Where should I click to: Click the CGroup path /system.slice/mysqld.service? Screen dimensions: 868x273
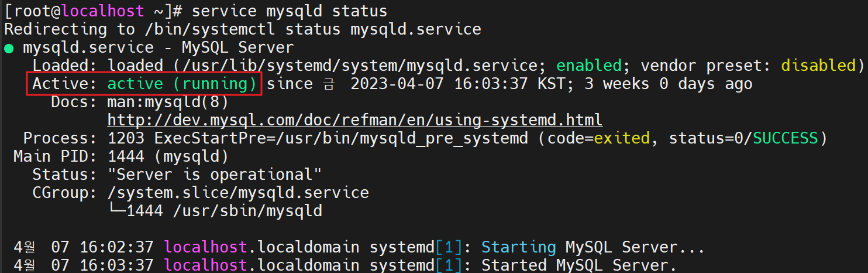tap(238, 193)
